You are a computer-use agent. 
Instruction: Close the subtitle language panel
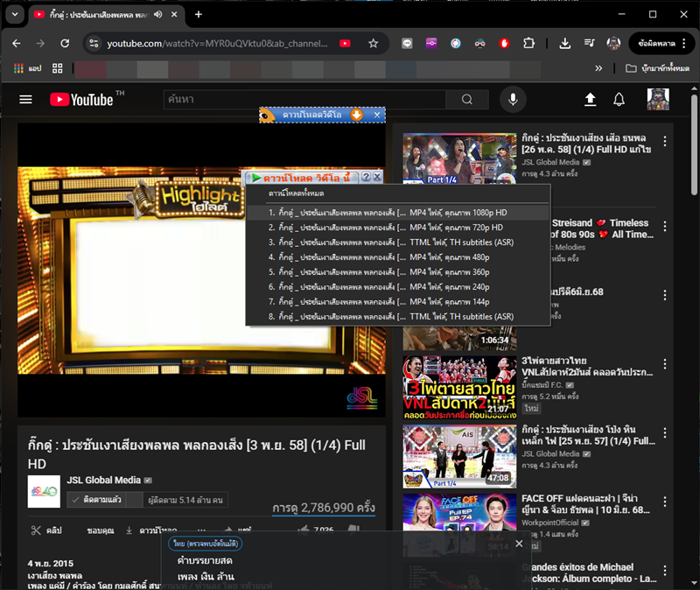tap(519, 544)
